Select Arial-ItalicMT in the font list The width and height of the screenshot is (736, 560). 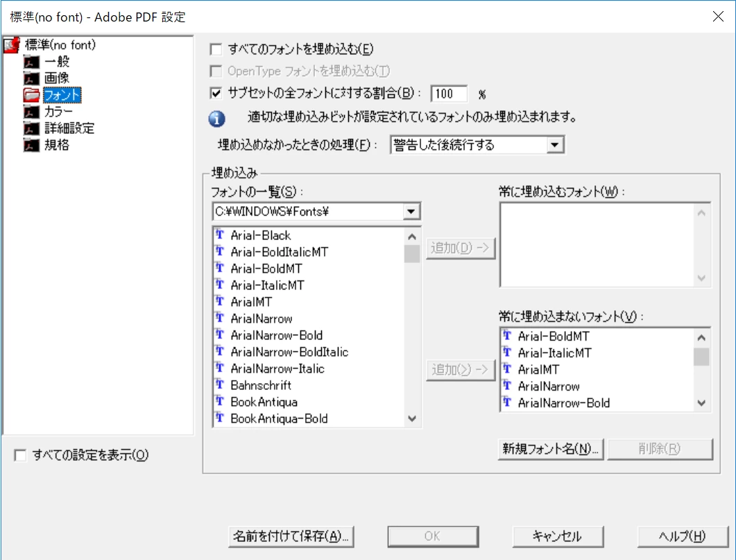pyautogui.click(x=267, y=285)
